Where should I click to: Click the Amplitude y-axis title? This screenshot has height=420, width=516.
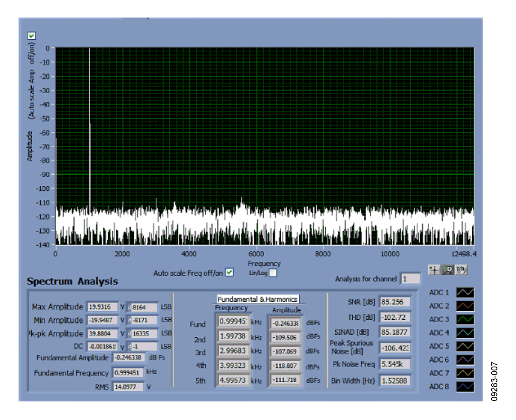pyautogui.click(x=30, y=147)
